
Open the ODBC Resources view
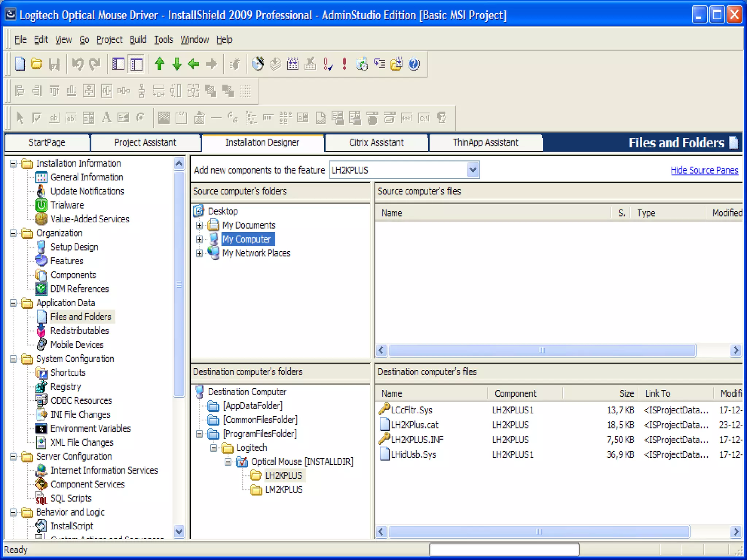tap(81, 400)
